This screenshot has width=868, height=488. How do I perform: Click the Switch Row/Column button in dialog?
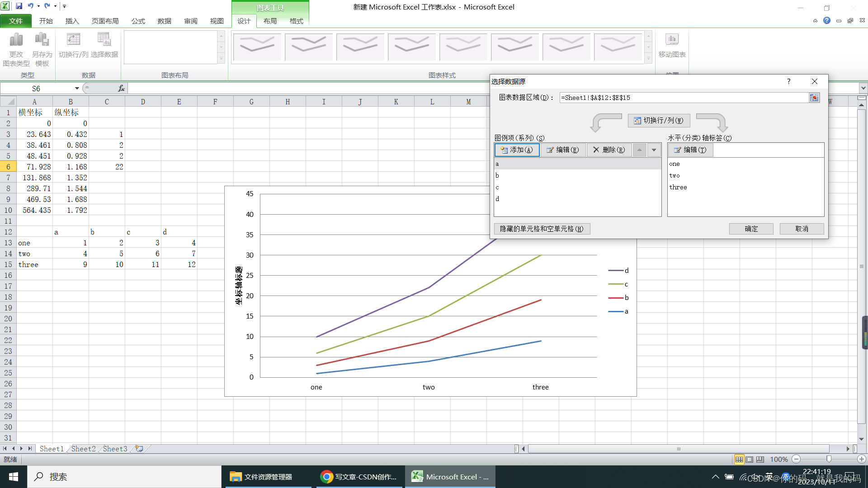(659, 121)
